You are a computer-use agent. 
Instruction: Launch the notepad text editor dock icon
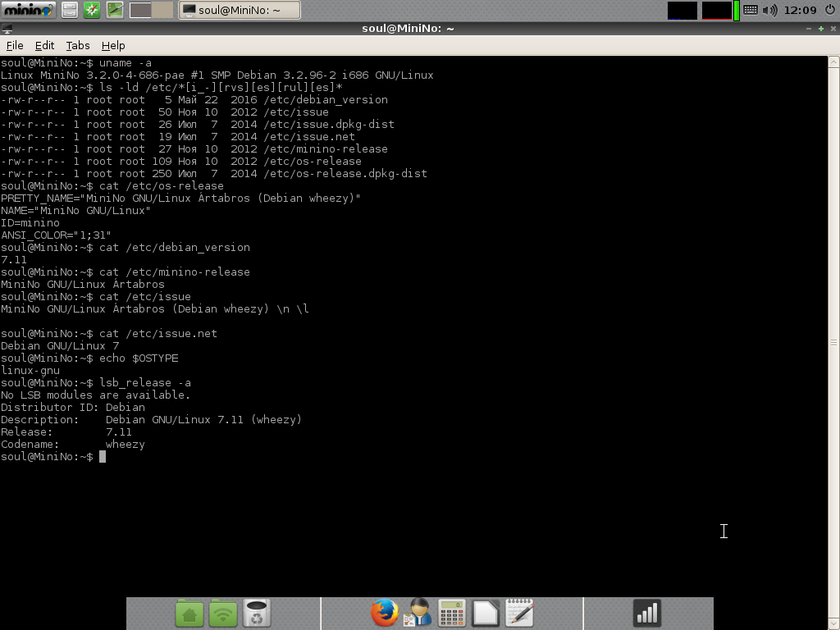(x=519, y=613)
